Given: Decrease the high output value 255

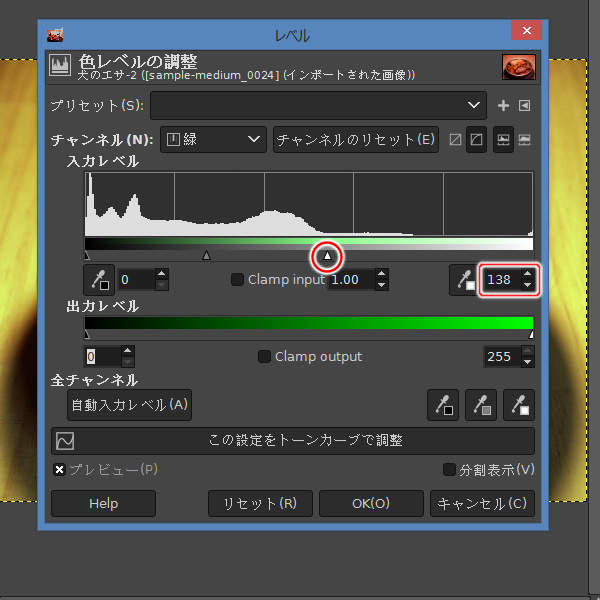Looking at the screenshot, I should [528, 362].
